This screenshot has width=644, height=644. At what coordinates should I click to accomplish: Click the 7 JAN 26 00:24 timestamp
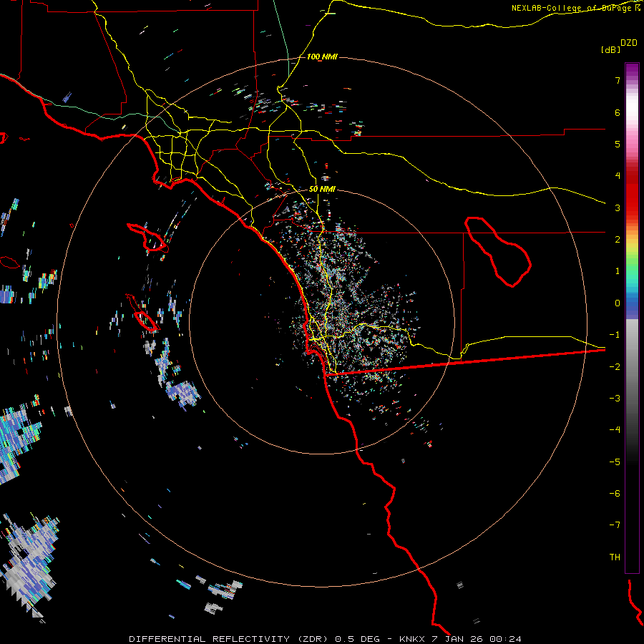click(x=477, y=639)
